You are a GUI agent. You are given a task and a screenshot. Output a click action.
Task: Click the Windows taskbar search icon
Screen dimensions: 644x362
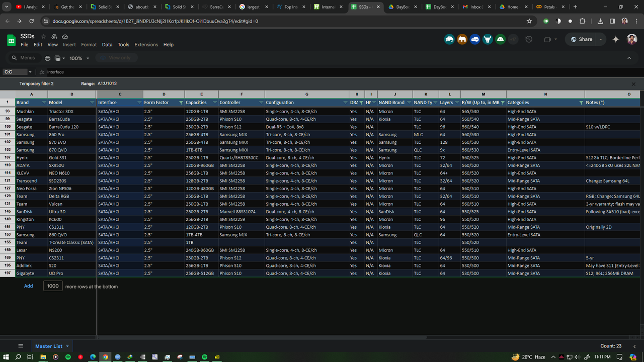(x=18, y=356)
